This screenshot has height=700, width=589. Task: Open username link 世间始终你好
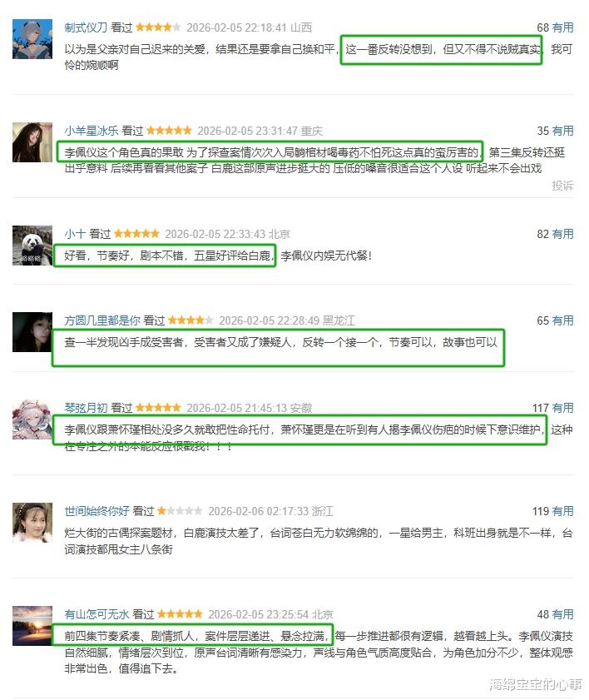97,511
